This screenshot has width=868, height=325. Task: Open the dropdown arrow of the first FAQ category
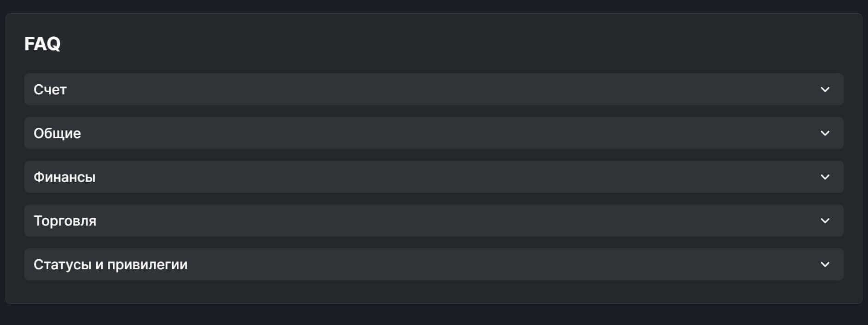point(825,89)
